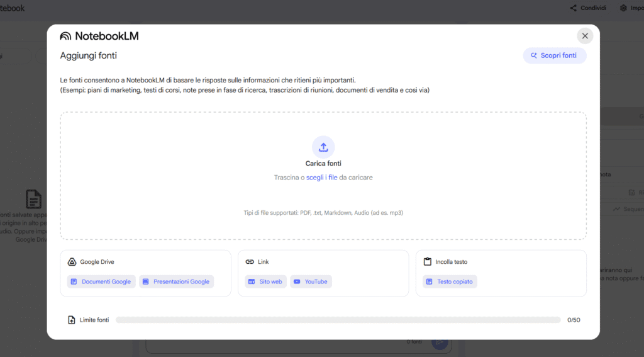Click Condividi in the background header
This screenshot has height=357, width=644.
point(593,8)
